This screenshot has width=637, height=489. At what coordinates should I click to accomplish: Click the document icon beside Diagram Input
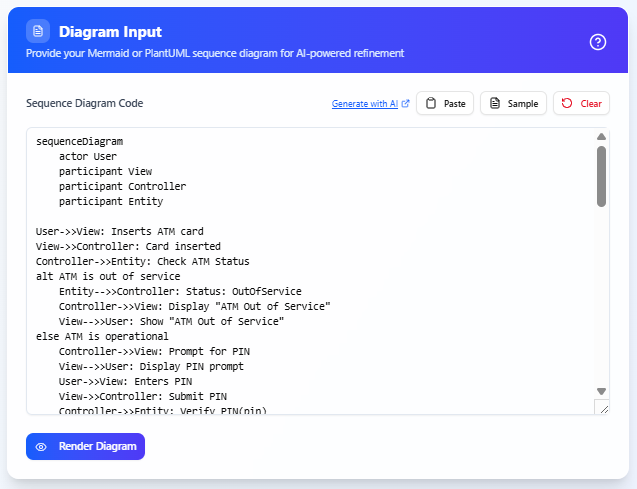pyautogui.click(x=38, y=32)
